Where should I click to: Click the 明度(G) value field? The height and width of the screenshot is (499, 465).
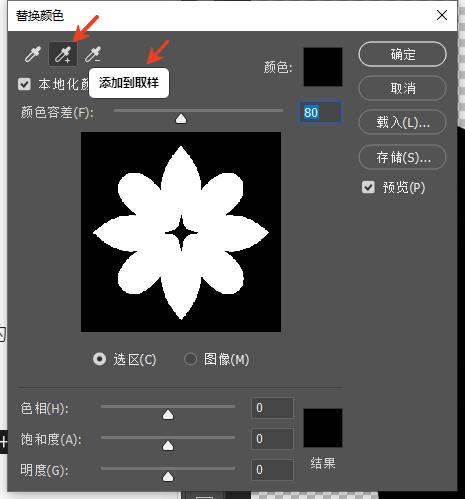272,470
